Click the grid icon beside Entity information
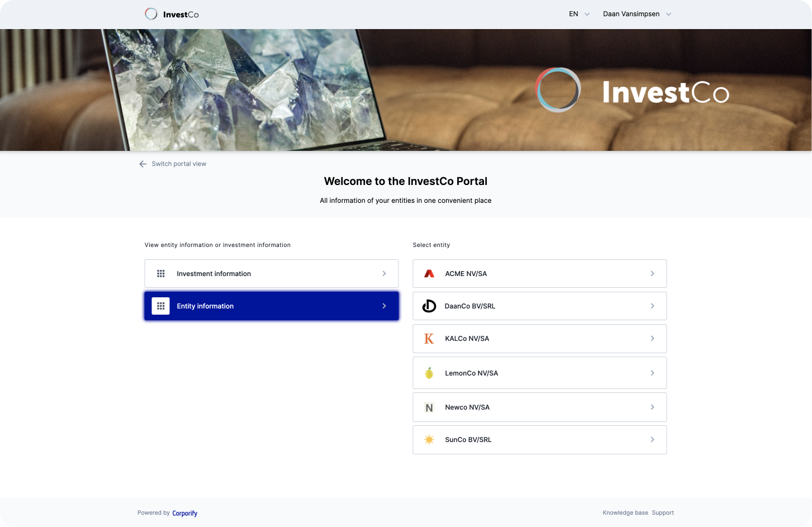 coord(161,306)
